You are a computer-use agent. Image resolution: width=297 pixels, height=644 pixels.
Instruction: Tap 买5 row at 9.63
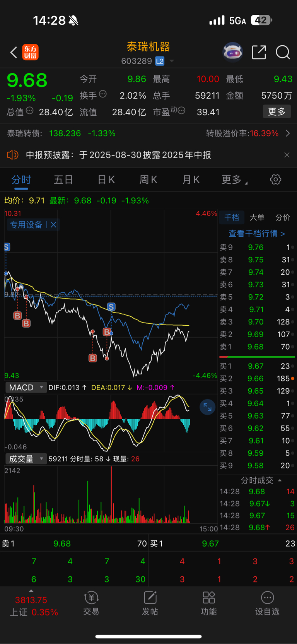click(x=257, y=416)
